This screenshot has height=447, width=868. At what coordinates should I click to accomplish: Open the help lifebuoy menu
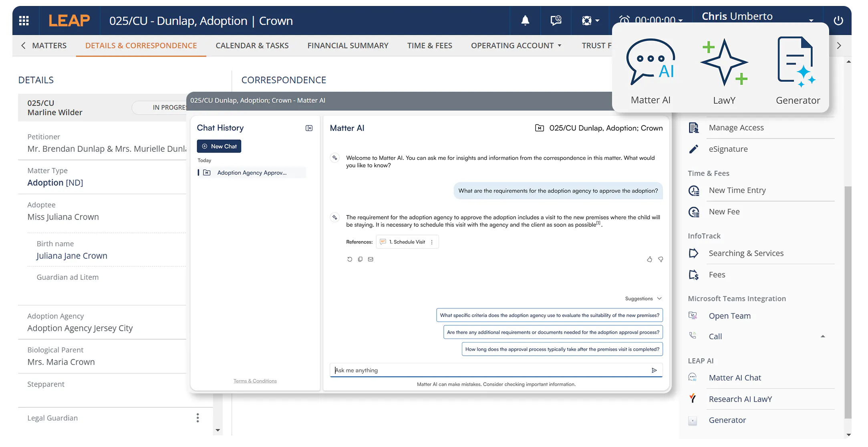pos(590,20)
